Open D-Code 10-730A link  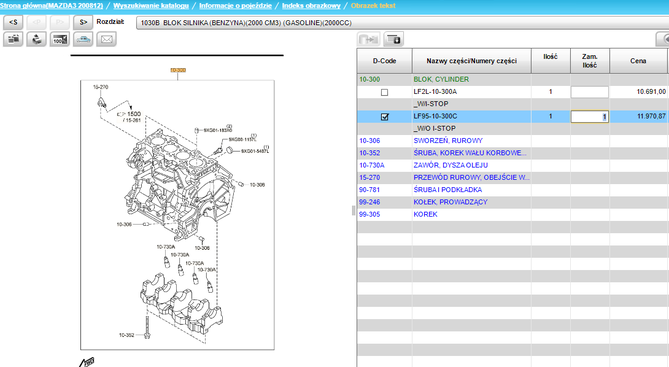372,165
